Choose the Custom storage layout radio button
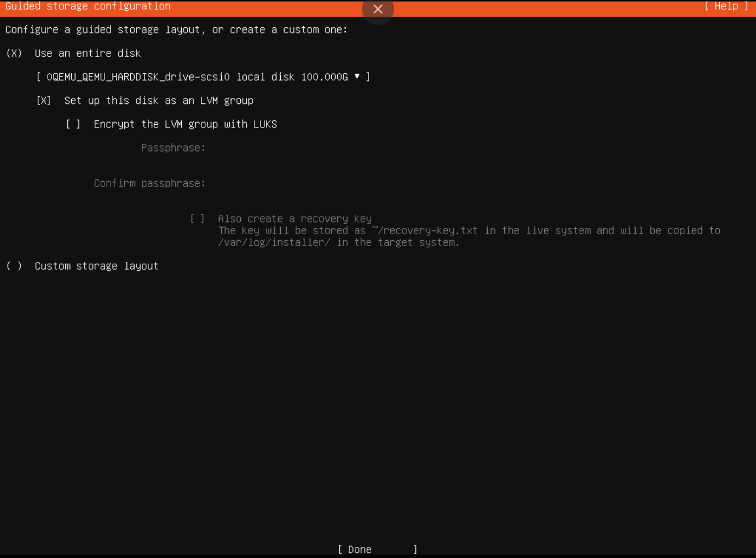This screenshot has height=558, width=756. point(14,266)
